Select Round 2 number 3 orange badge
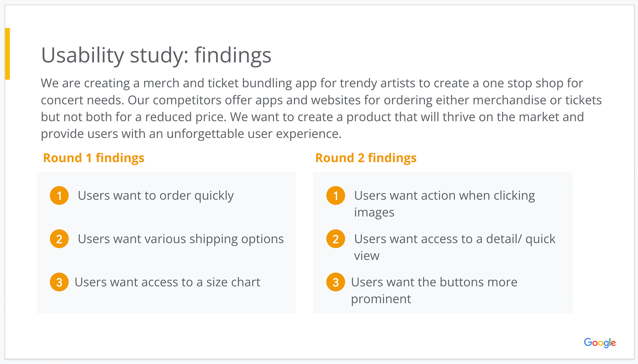Viewport: 638px width, 364px height. (336, 282)
